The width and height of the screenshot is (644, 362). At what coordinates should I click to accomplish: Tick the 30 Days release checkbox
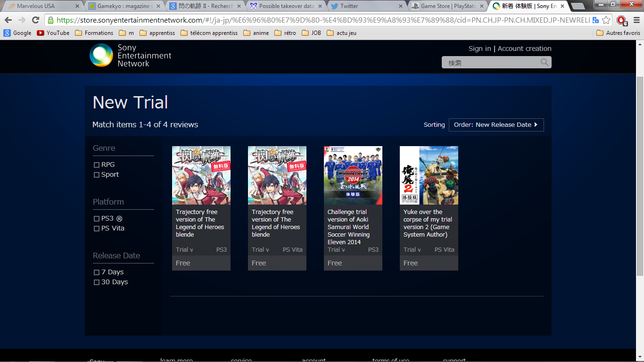pos(97,282)
